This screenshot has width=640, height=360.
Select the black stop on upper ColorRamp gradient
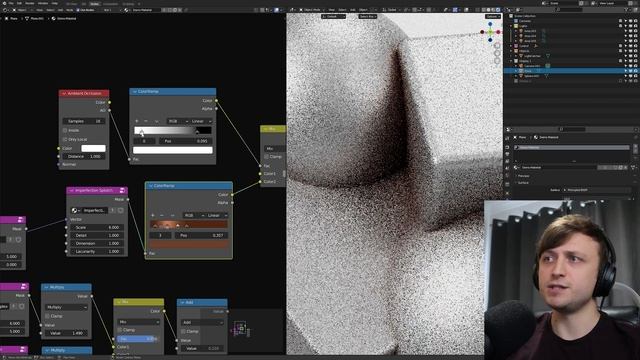(197, 132)
